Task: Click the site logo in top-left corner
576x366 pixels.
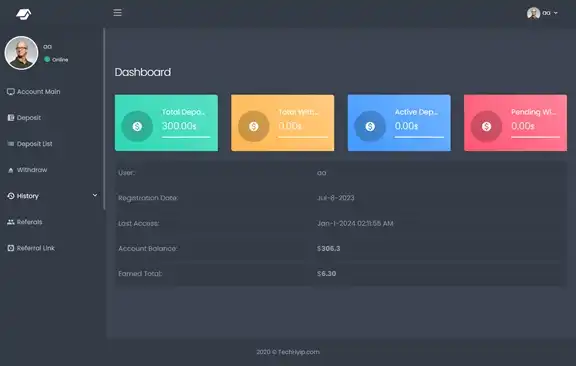Action: [x=24, y=14]
